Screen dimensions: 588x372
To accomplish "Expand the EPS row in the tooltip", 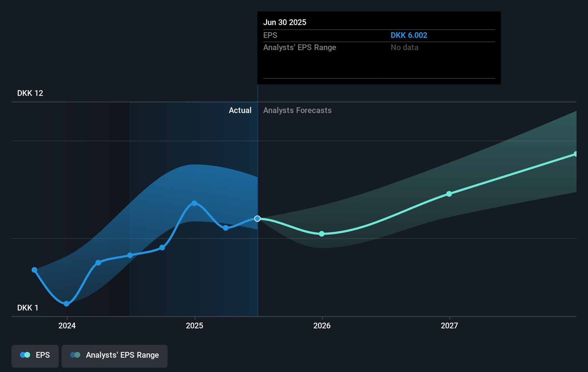I will coord(271,35).
